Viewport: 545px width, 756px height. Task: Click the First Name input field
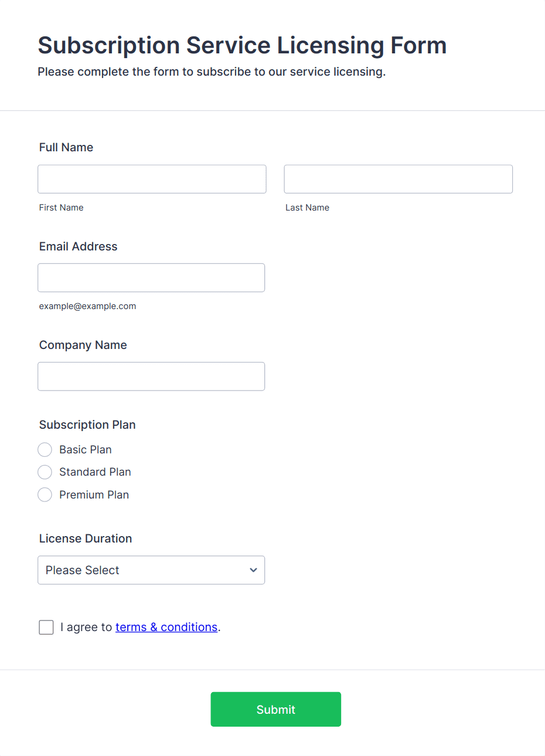[x=152, y=179]
